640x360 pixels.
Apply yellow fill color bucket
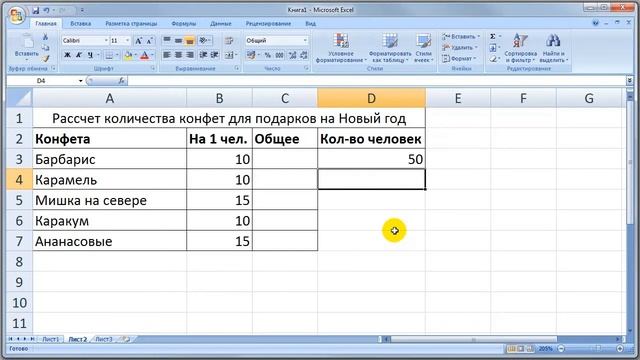128,55
